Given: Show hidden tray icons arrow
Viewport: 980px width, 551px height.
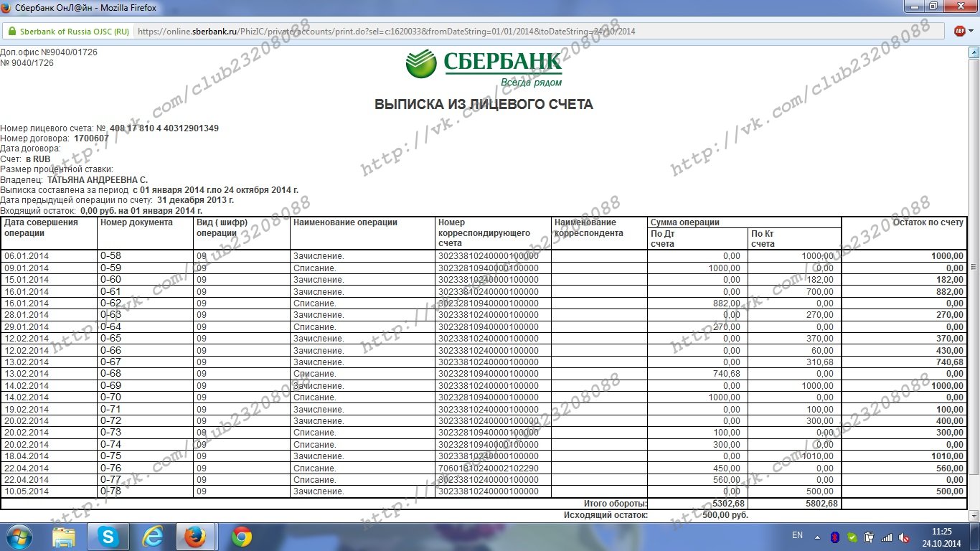Looking at the screenshot, I should 817,537.
